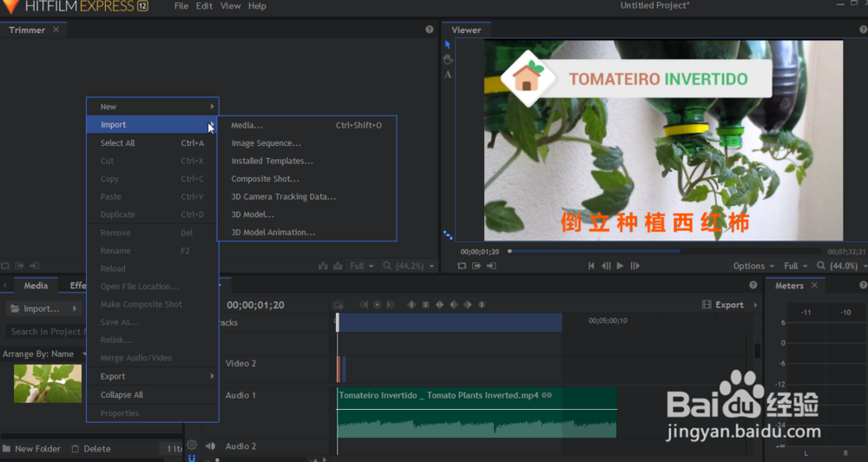Toggle timeline snapping magnet icon

coord(192,459)
